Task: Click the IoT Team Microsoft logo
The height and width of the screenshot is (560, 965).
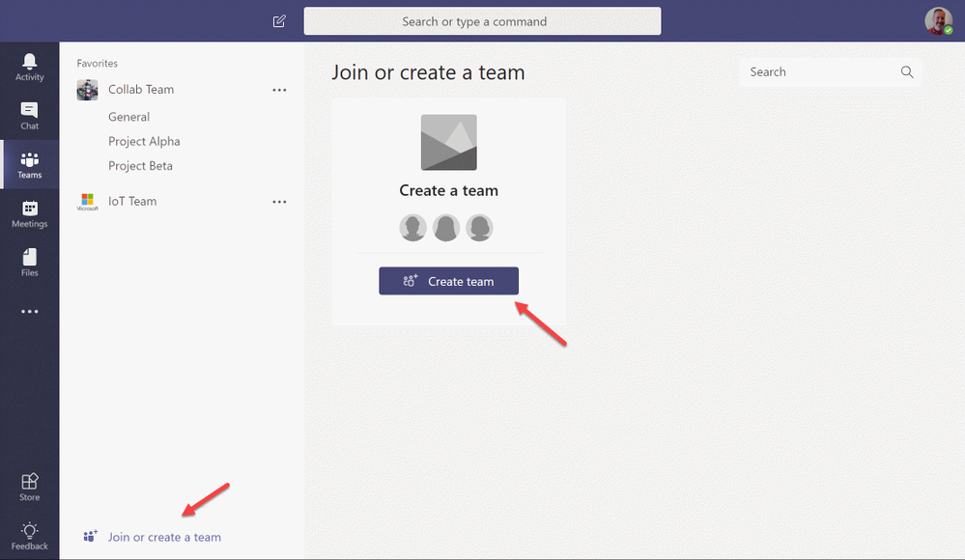Action: click(87, 202)
